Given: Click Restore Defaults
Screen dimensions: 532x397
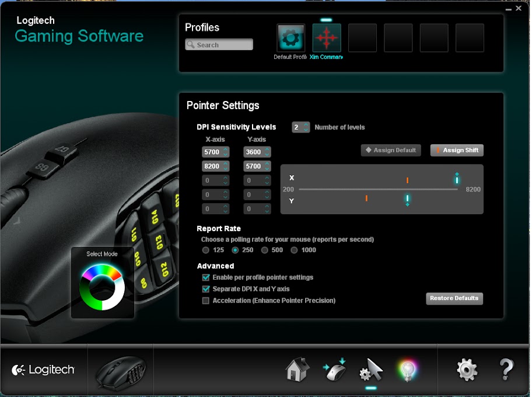Looking at the screenshot, I should tap(454, 298).
